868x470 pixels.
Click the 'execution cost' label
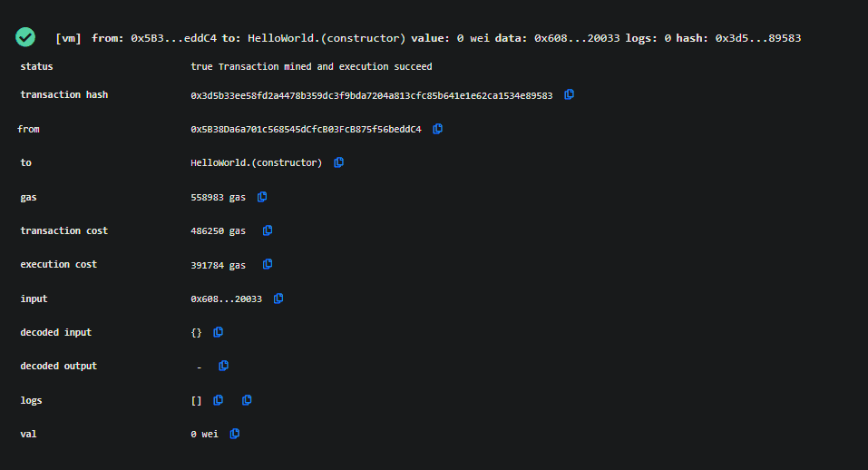[x=59, y=265]
